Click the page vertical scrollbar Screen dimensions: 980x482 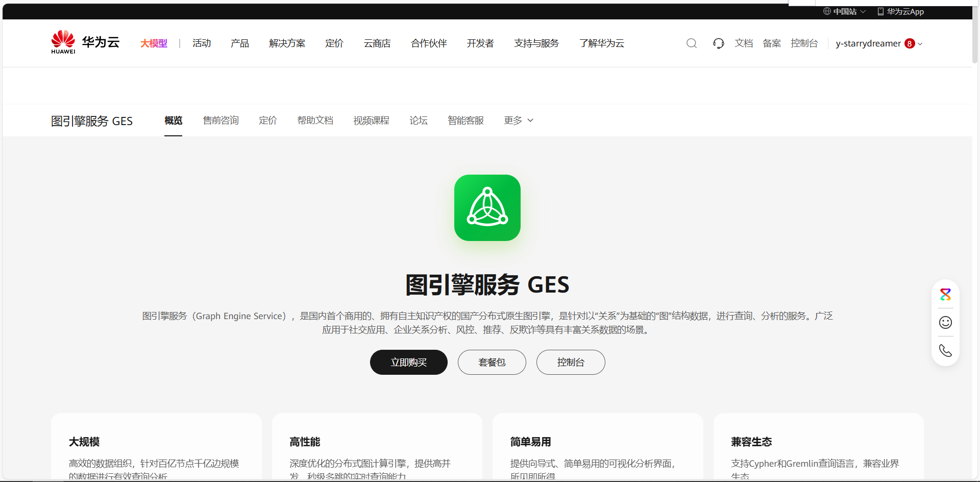(x=975, y=34)
